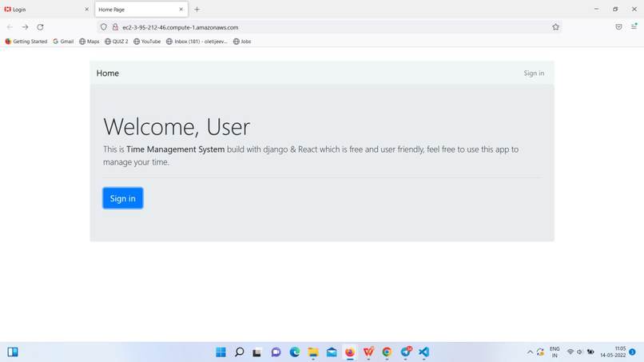Image resolution: width=644 pixels, height=362 pixels.
Task: Open the QUIZ 2 bookmark
Action: pyautogui.click(x=116, y=42)
